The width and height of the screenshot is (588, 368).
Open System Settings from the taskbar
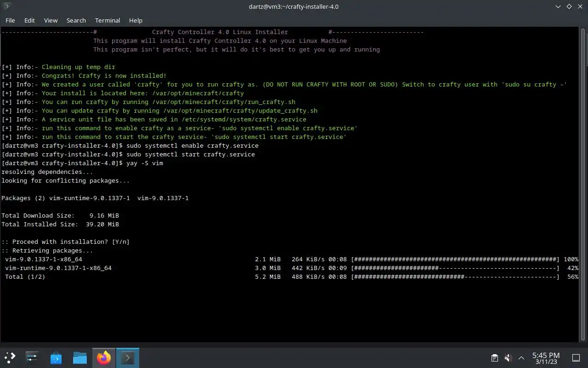point(32,357)
